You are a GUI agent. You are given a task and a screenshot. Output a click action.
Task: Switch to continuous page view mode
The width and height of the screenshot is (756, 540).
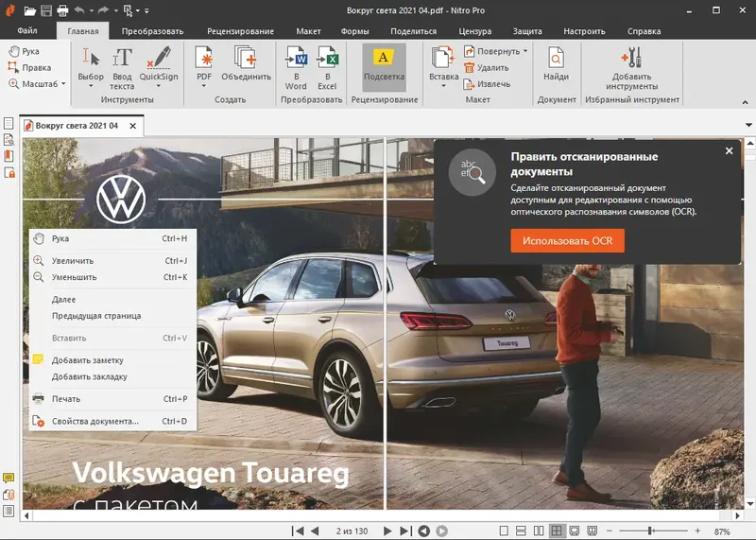[x=522, y=531]
